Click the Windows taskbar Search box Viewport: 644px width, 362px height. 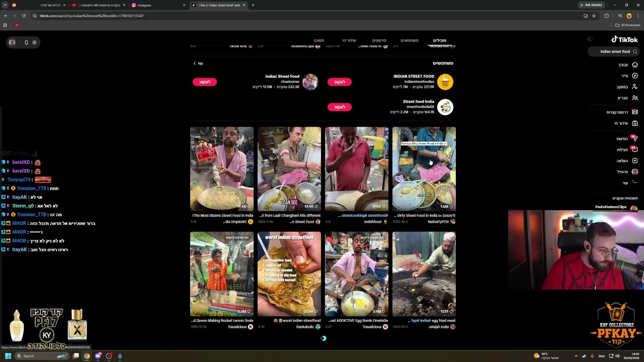point(43,356)
